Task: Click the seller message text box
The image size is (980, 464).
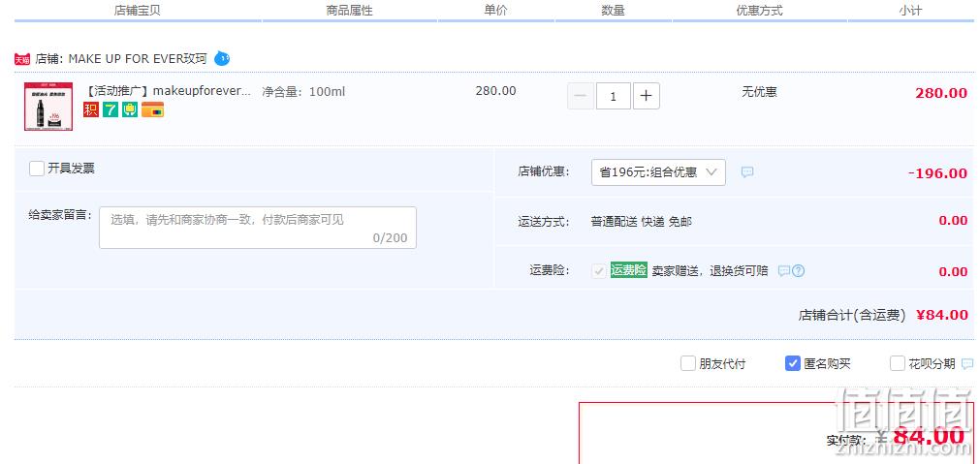Action: click(258, 228)
